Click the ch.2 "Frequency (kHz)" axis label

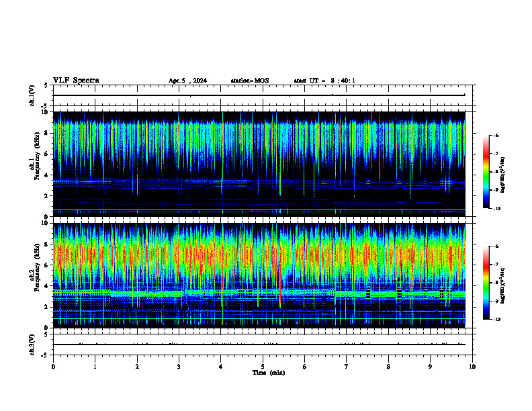[x=38, y=267]
